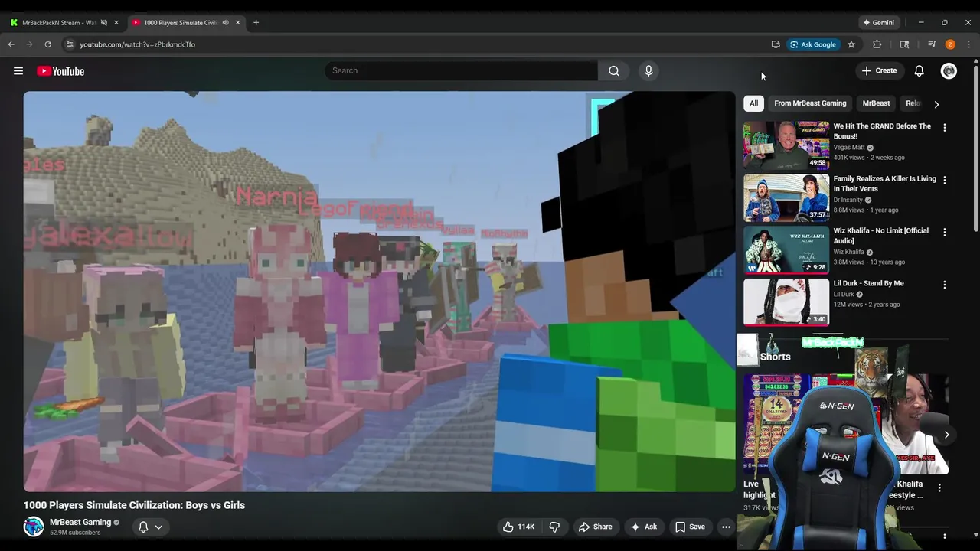The width and height of the screenshot is (980, 551).
Task: Open Family Realizes A Killer thumbnail
Action: pos(786,197)
